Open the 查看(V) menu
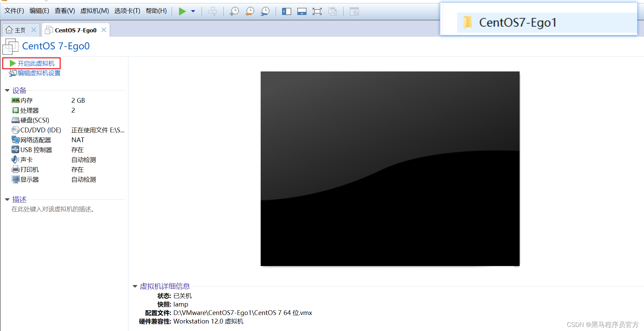Image resolution: width=644 pixels, height=331 pixels. coord(65,11)
